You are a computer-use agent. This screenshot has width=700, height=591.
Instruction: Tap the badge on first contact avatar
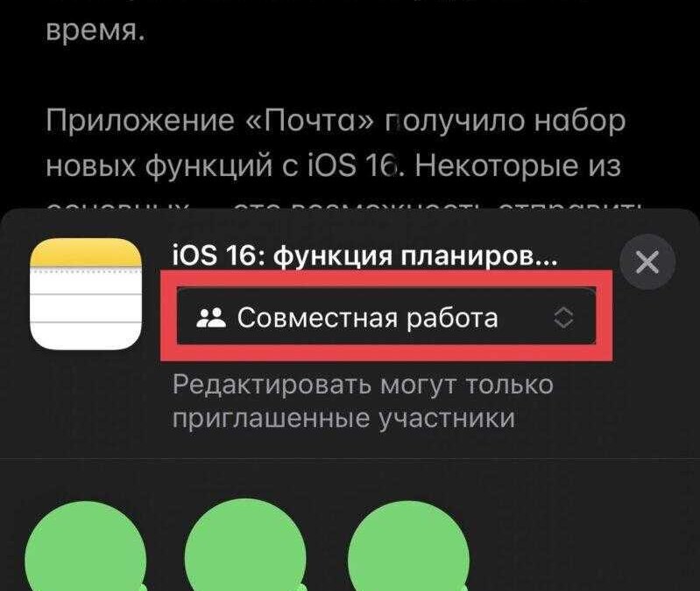pyautogui.click(x=143, y=587)
